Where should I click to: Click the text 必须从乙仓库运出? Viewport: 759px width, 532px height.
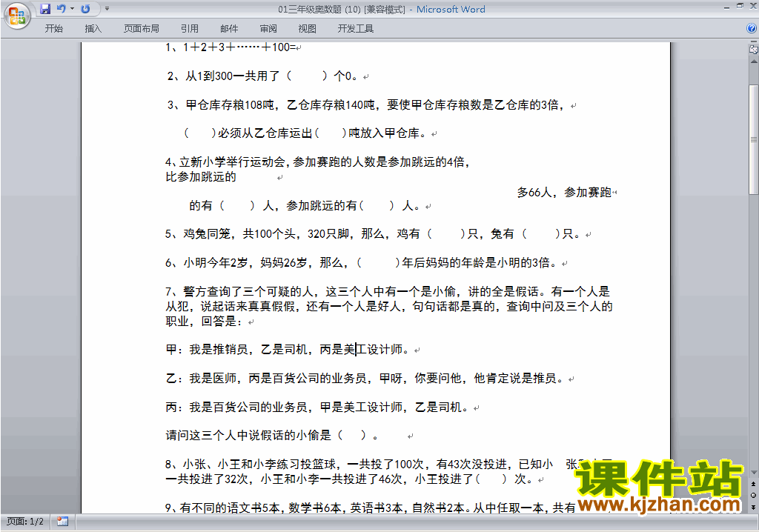coord(265,133)
